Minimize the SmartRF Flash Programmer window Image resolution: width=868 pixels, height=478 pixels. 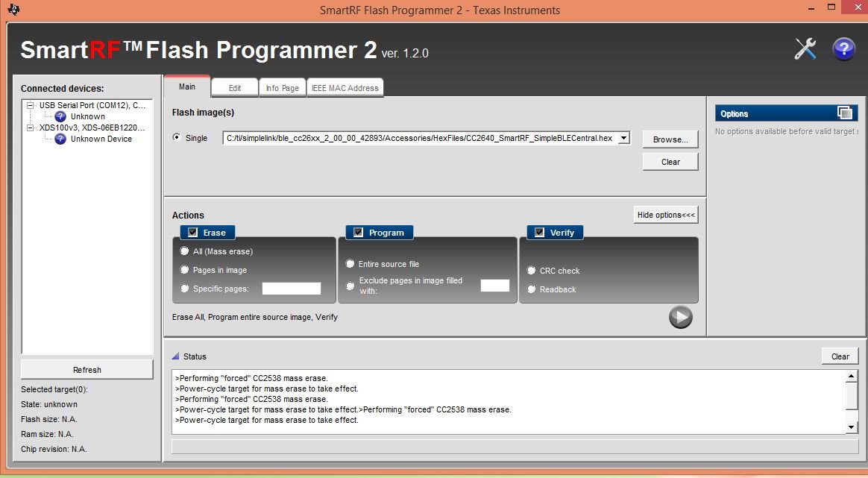[811, 8]
